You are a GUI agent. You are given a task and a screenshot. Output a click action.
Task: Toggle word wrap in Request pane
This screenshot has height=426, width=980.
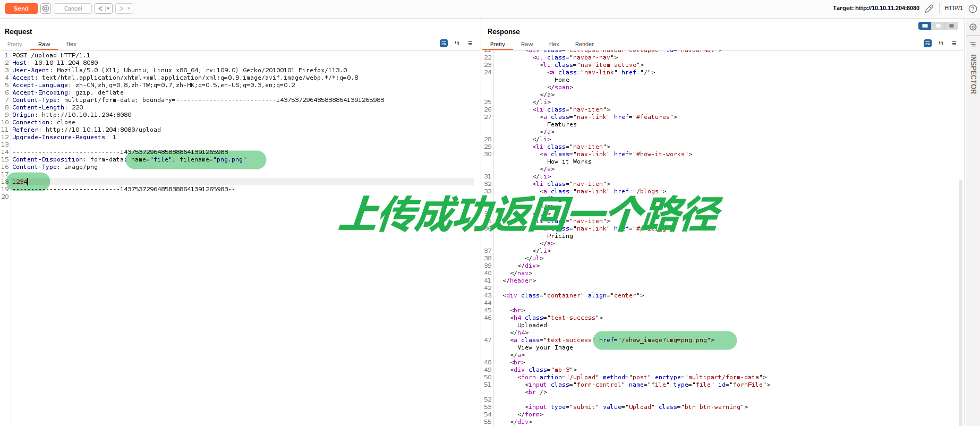(x=444, y=44)
